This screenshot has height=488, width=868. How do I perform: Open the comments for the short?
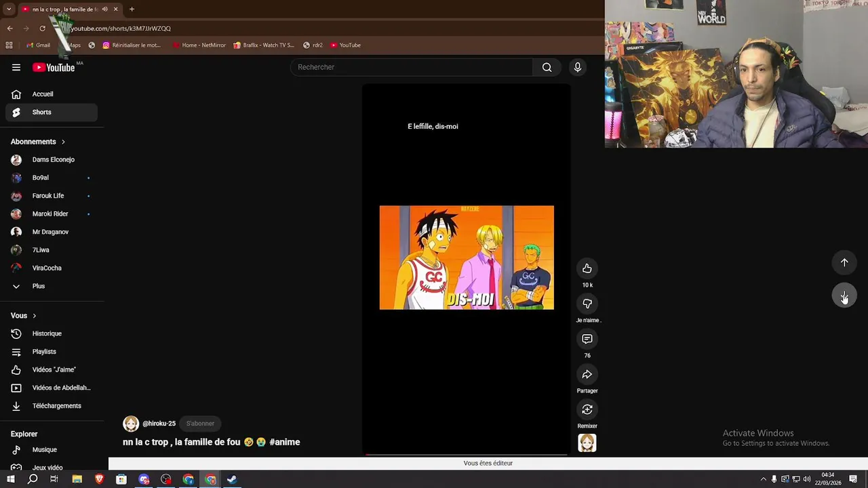(587, 339)
